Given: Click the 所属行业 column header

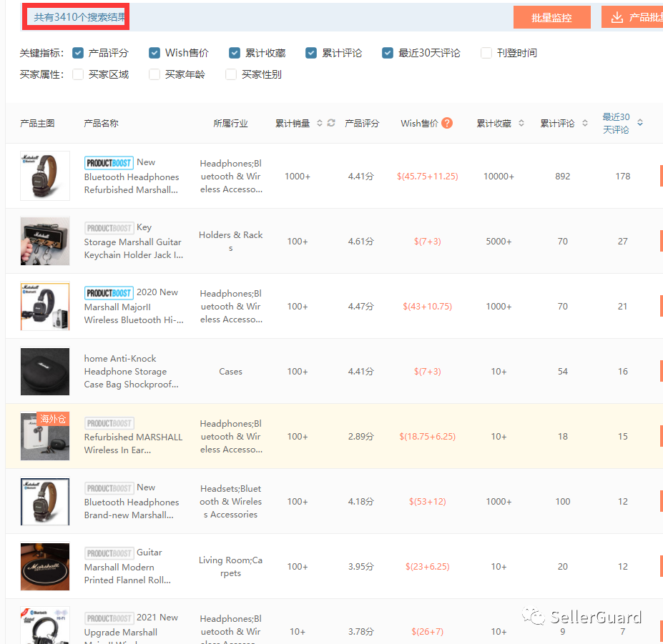Looking at the screenshot, I should pos(230,124).
